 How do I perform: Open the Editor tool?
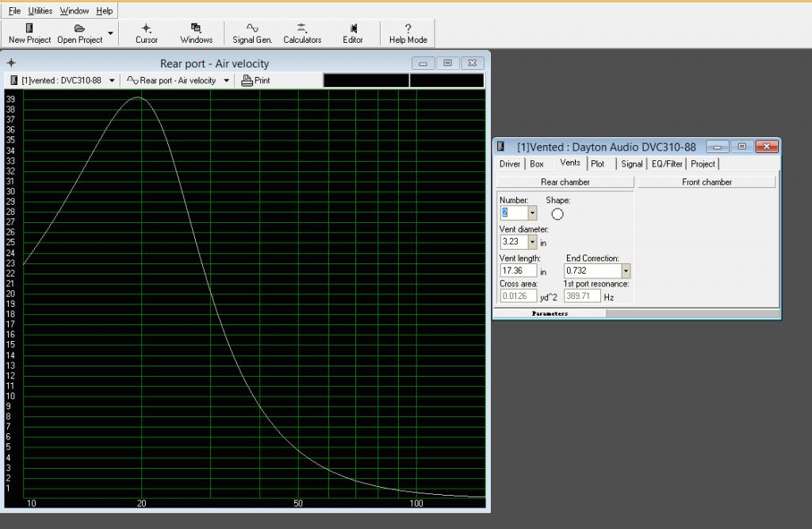pyautogui.click(x=353, y=33)
